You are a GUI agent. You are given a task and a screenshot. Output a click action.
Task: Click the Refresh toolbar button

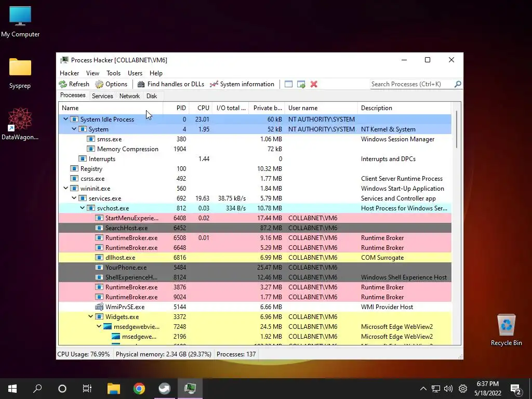(74, 84)
